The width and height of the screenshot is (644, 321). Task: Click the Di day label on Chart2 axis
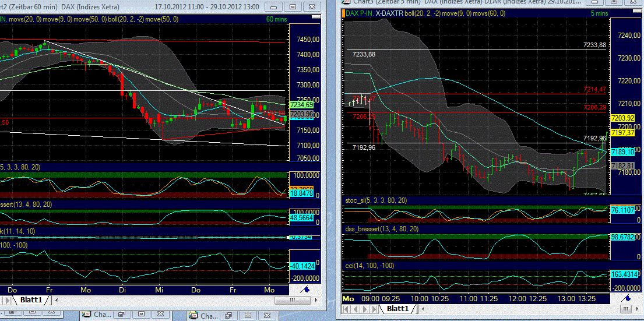pos(122,290)
